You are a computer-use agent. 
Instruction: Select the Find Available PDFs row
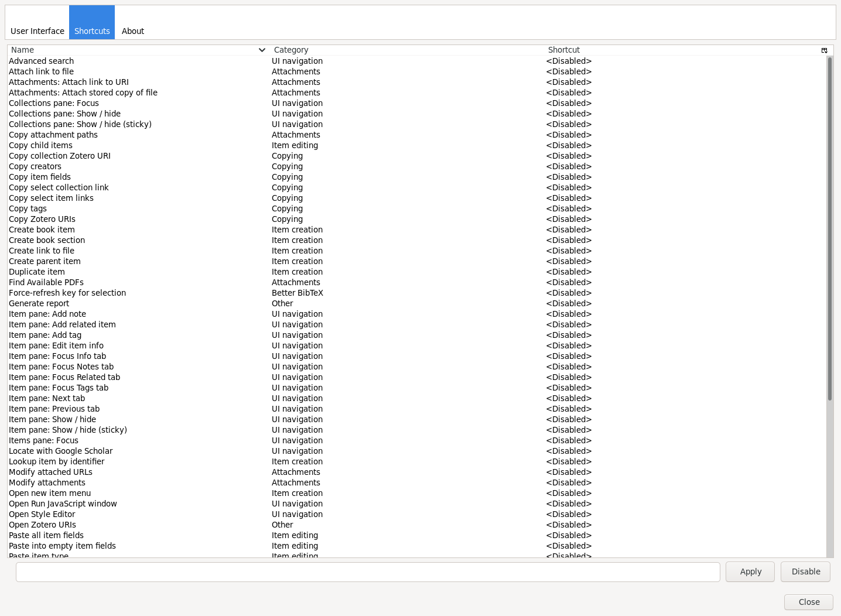416,282
